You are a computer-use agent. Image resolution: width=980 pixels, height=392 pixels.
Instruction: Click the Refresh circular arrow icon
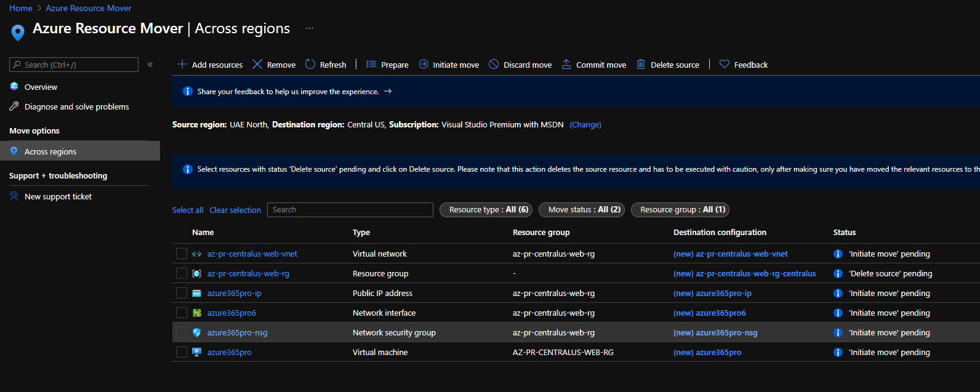click(310, 64)
